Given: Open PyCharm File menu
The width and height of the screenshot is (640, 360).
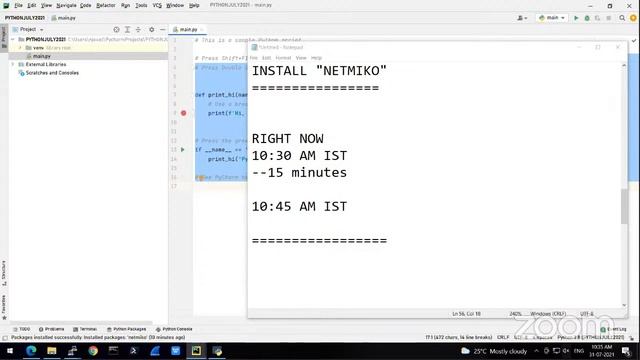Looking at the screenshot, I should [x=18, y=5].
